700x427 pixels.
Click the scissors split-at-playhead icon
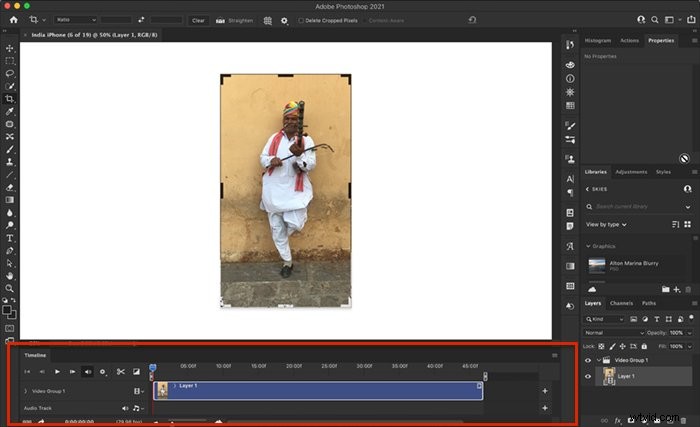click(x=121, y=372)
